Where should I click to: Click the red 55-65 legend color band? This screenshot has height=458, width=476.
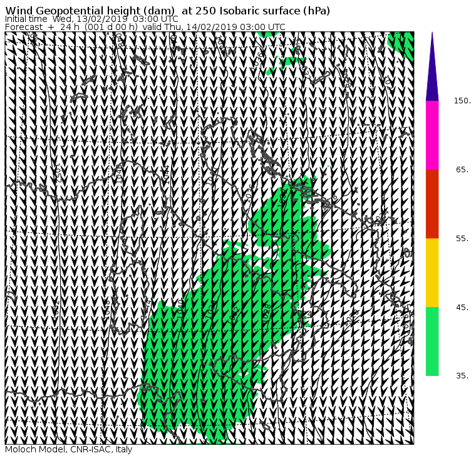[x=432, y=204]
